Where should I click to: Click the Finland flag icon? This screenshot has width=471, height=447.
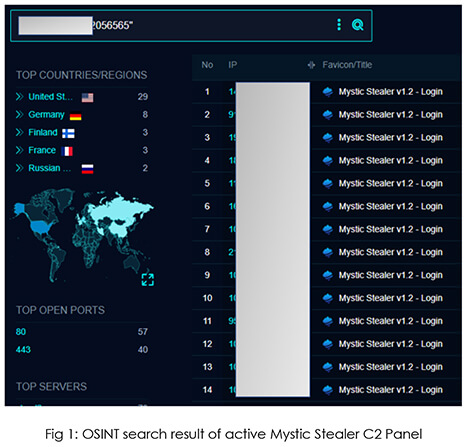click(68, 134)
